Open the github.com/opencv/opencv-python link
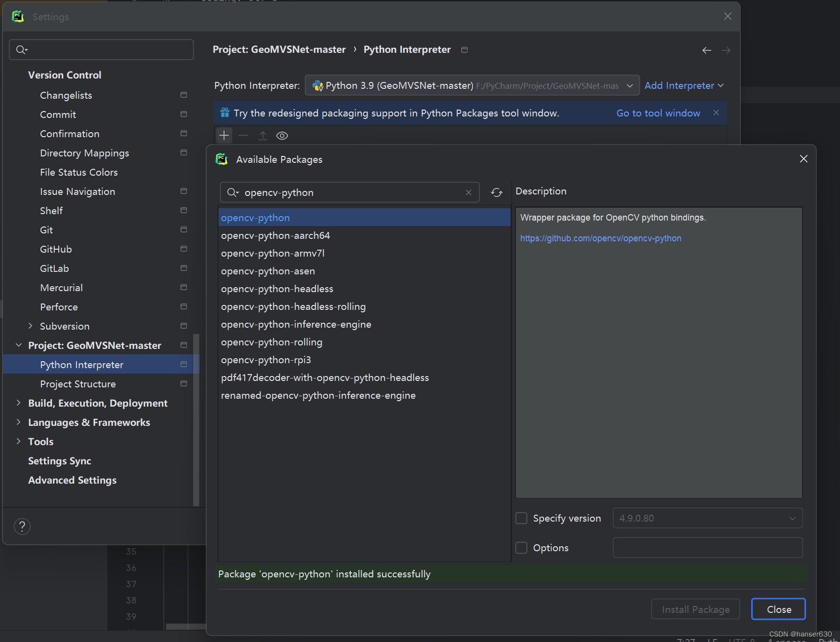This screenshot has width=840, height=642. (601, 238)
